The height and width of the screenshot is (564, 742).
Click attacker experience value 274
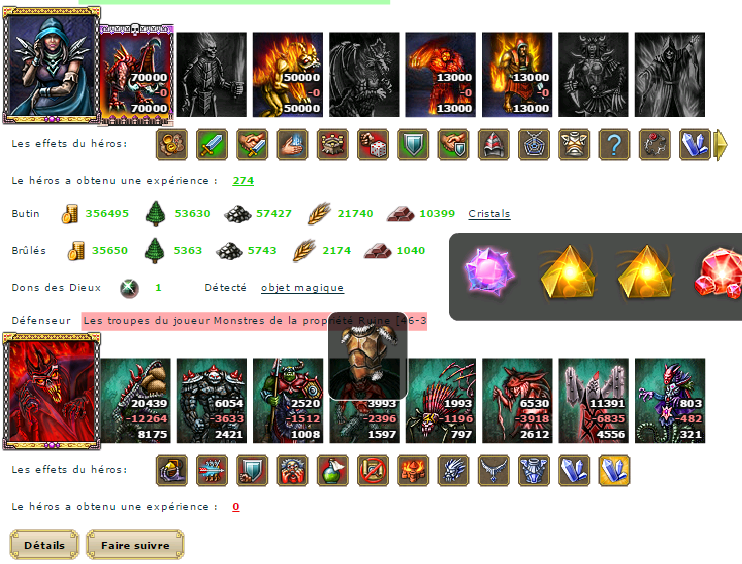243,181
